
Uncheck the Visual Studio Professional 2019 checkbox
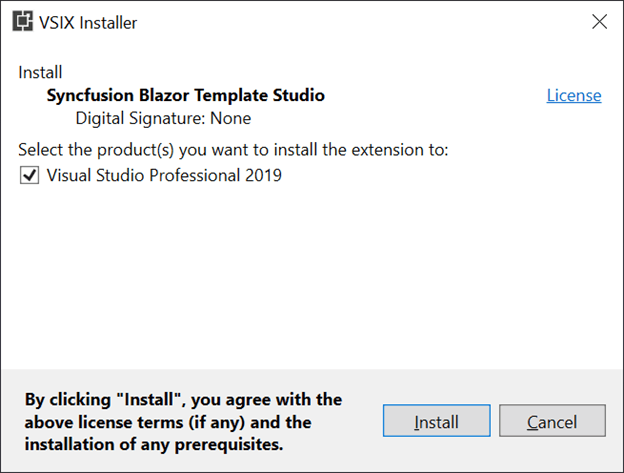coord(29,176)
